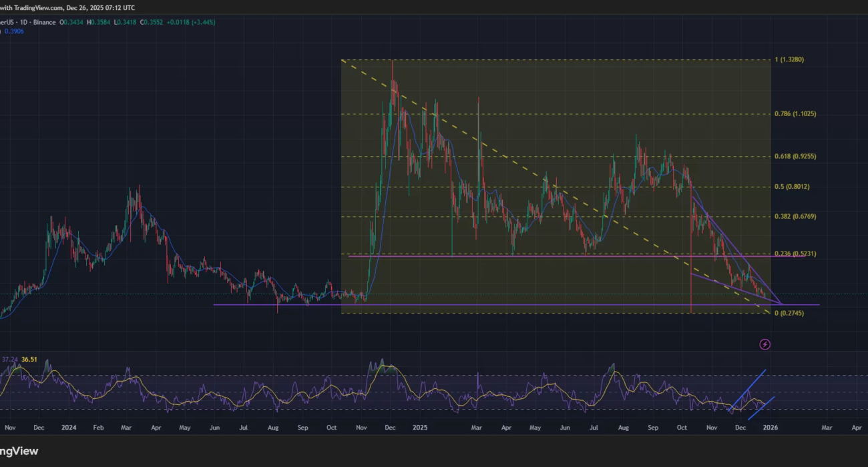Click the 0.618 (0.9255) Fibonacci level label

pos(795,157)
